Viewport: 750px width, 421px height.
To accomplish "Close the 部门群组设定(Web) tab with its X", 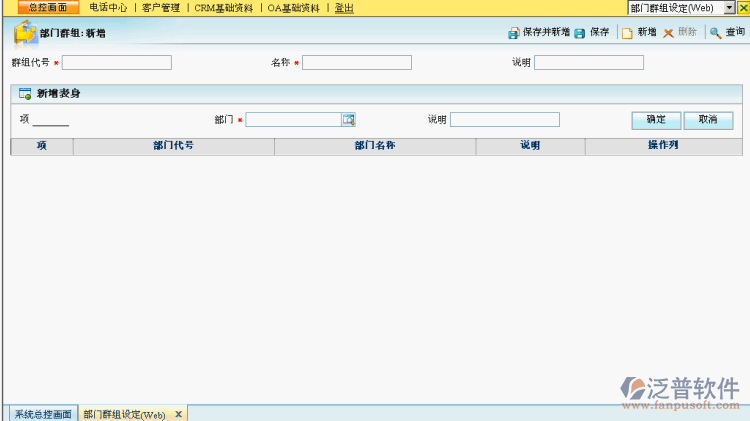I will point(178,414).
